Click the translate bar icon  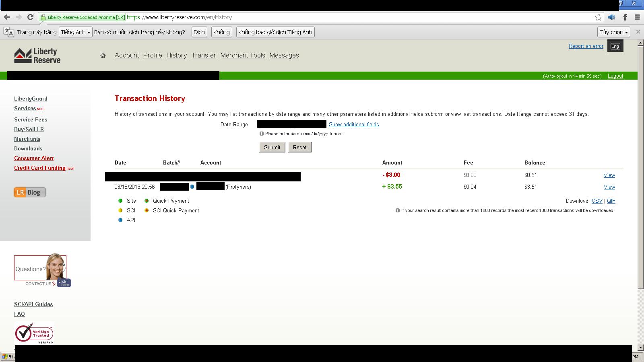tap(8, 32)
